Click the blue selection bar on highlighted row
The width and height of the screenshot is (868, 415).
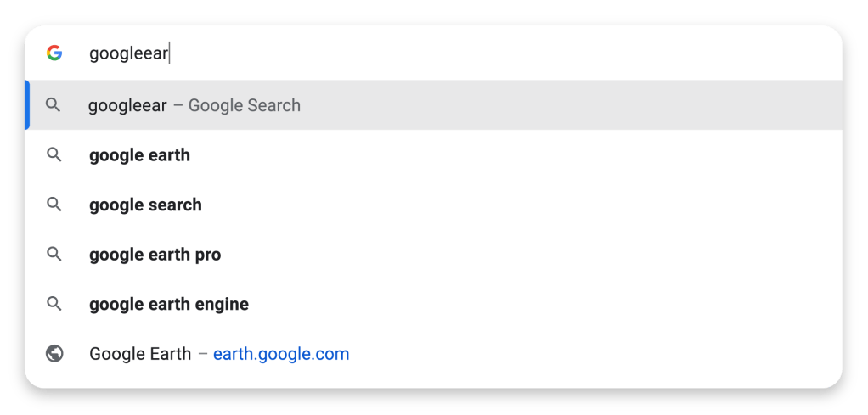click(27, 105)
